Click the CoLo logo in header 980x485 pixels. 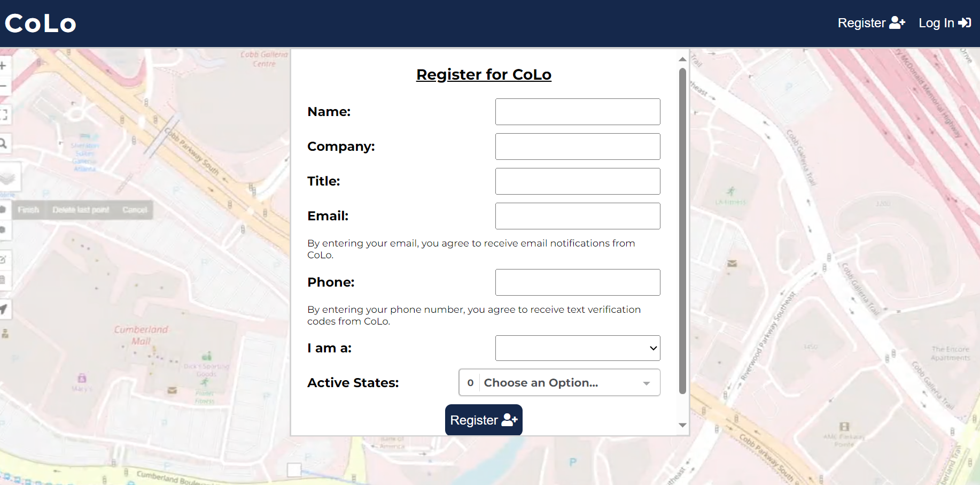click(x=41, y=24)
